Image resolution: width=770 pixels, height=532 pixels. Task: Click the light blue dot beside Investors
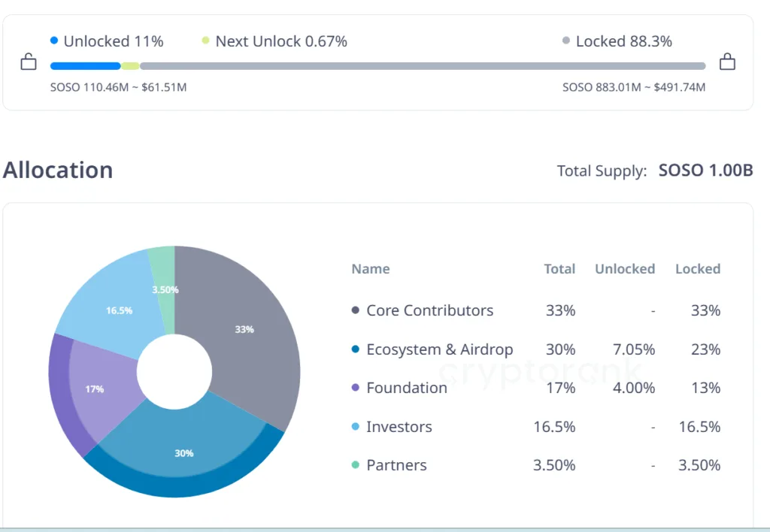[x=354, y=427]
